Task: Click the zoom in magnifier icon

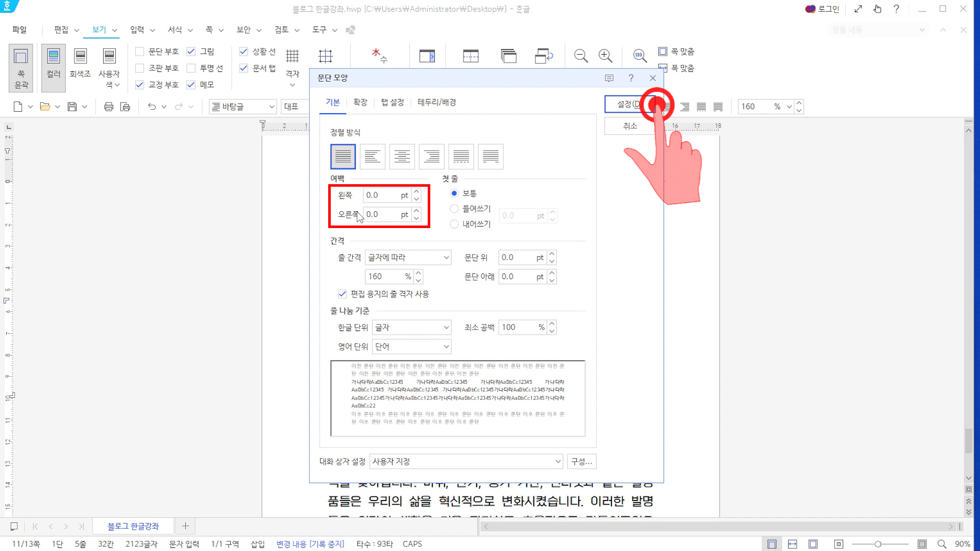Action: (x=605, y=56)
